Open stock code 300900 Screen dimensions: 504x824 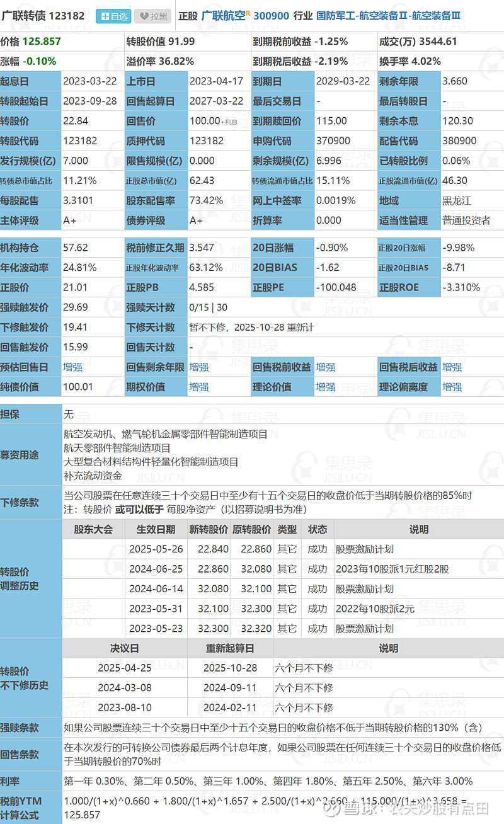pos(270,16)
